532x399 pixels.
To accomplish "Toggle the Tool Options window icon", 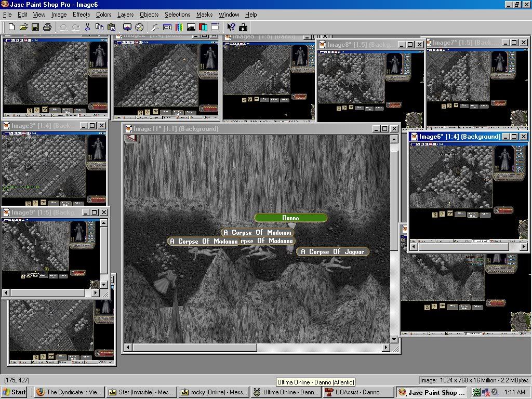I will pos(167,27).
